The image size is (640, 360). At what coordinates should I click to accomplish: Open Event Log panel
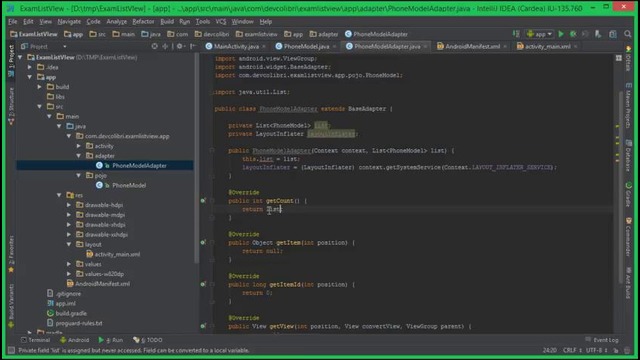point(602,340)
